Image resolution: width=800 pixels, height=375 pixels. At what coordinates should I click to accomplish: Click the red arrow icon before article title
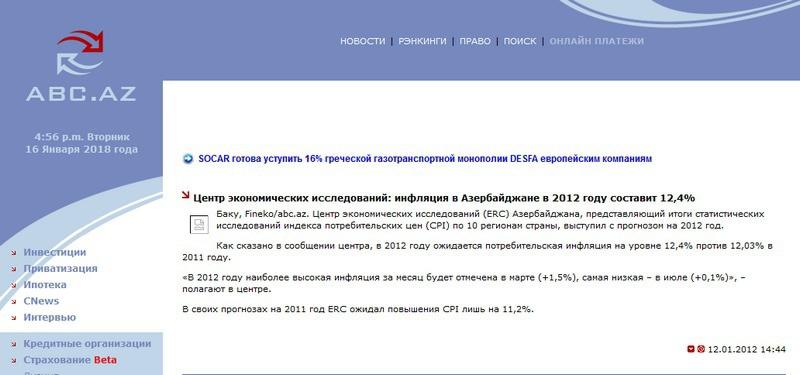tap(186, 195)
